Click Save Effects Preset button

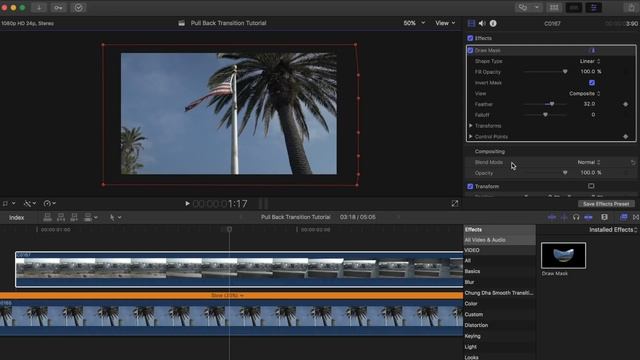(x=606, y=204)
